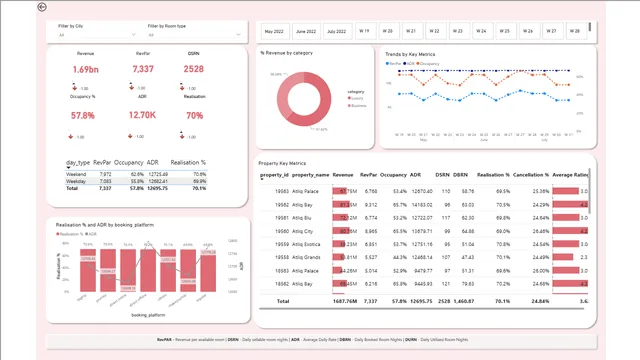Click the row for 19559 Atliq Exotica

[x=423, y=244]
